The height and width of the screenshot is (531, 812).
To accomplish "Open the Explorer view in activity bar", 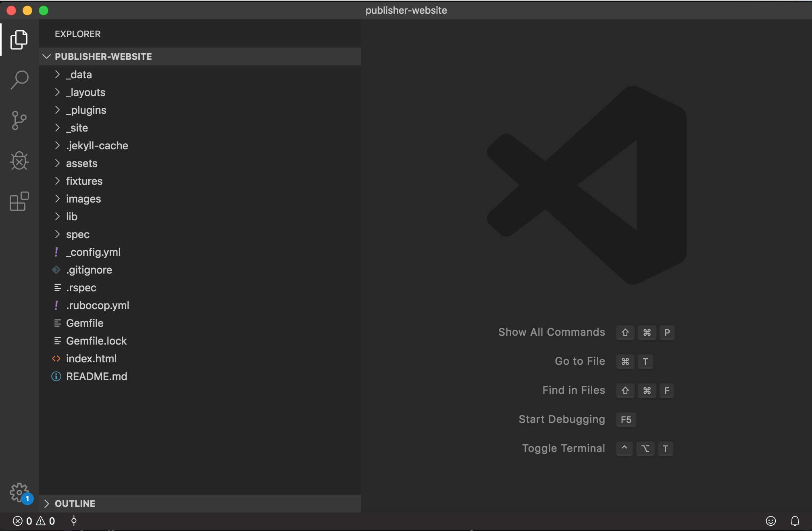I will click(19, 40).
